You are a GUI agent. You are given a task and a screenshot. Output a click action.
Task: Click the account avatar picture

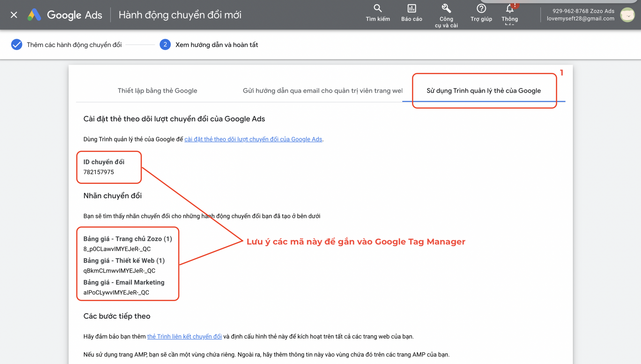pos(627,15)
